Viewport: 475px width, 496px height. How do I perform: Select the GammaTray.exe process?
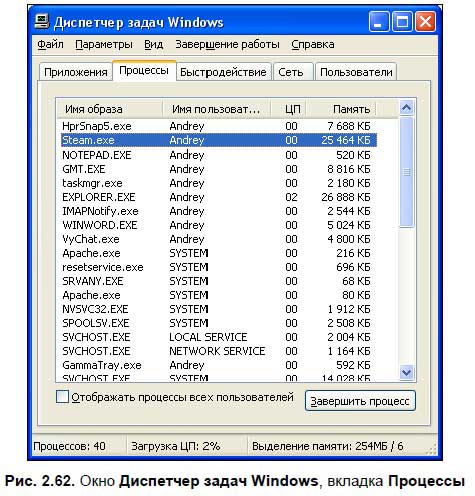click(219, 365)
